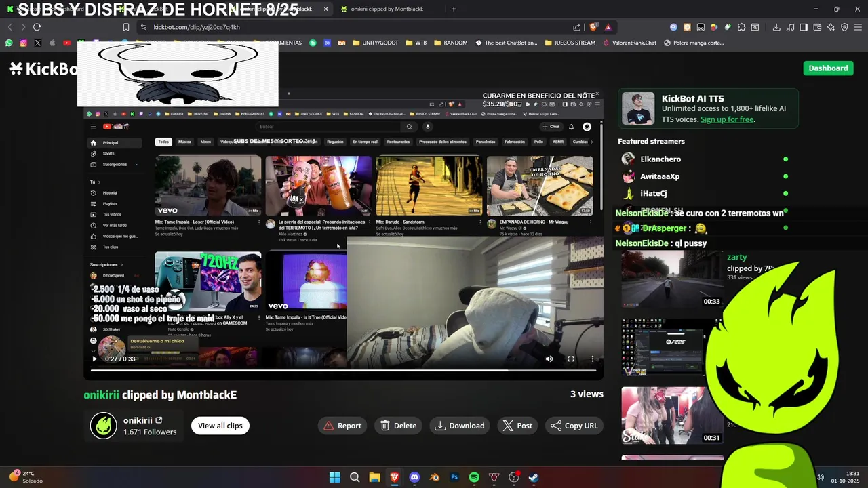Screen dimensions: 868x488
Task: Reload the page with the refresh icon
Action: [37, 27]
